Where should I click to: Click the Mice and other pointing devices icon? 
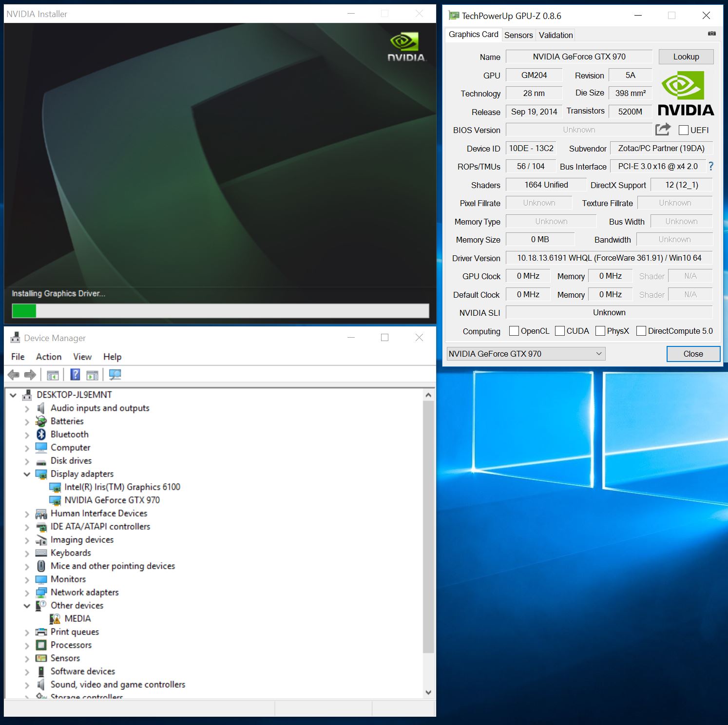coord(41,566)
